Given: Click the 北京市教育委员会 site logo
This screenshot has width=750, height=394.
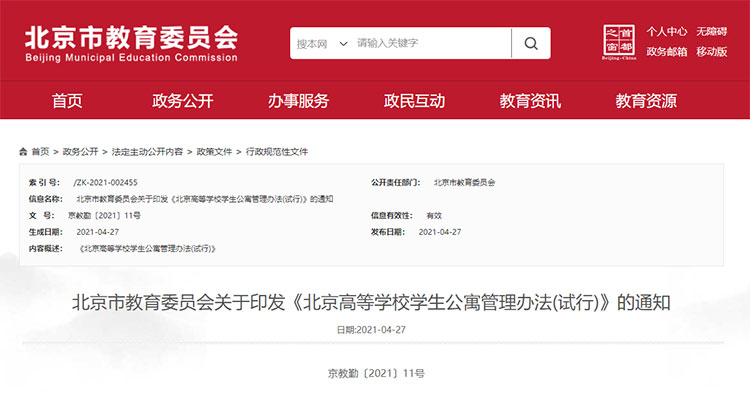Looking at the screenshot, I should [132, 44].
